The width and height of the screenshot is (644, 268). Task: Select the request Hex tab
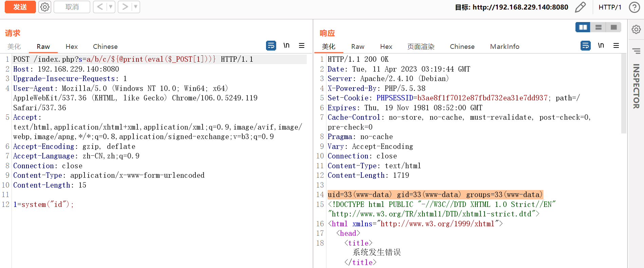click(x=72, y=46)
